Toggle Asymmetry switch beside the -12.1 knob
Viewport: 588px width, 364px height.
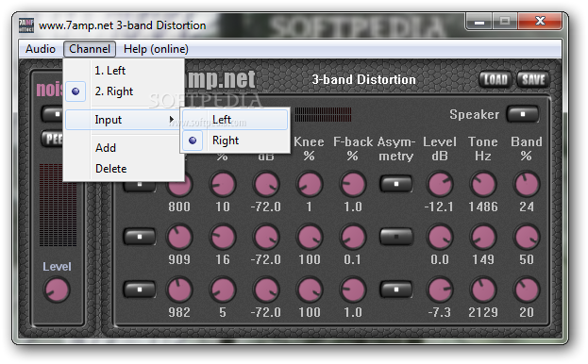(396, 184)
